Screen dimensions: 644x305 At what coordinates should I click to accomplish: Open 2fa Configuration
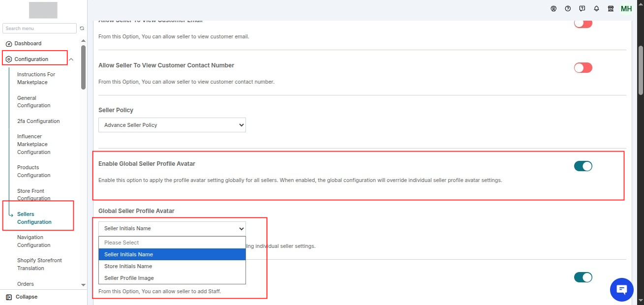pos(38,121)
